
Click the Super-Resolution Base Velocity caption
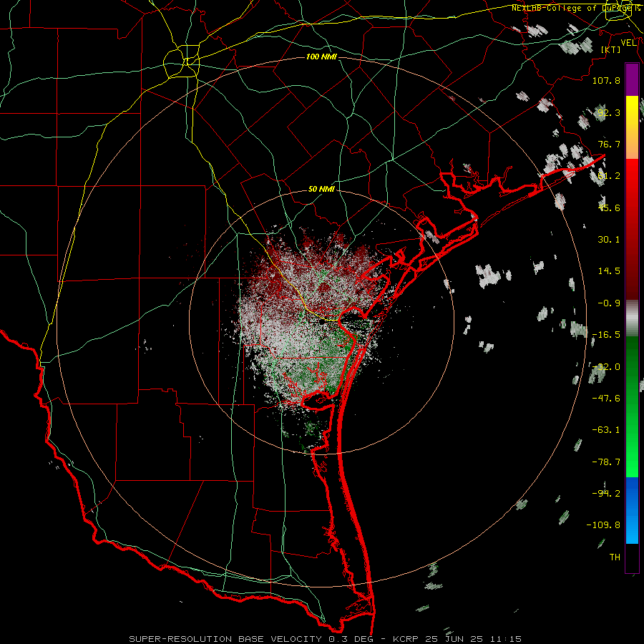click(x=326, y=639)
